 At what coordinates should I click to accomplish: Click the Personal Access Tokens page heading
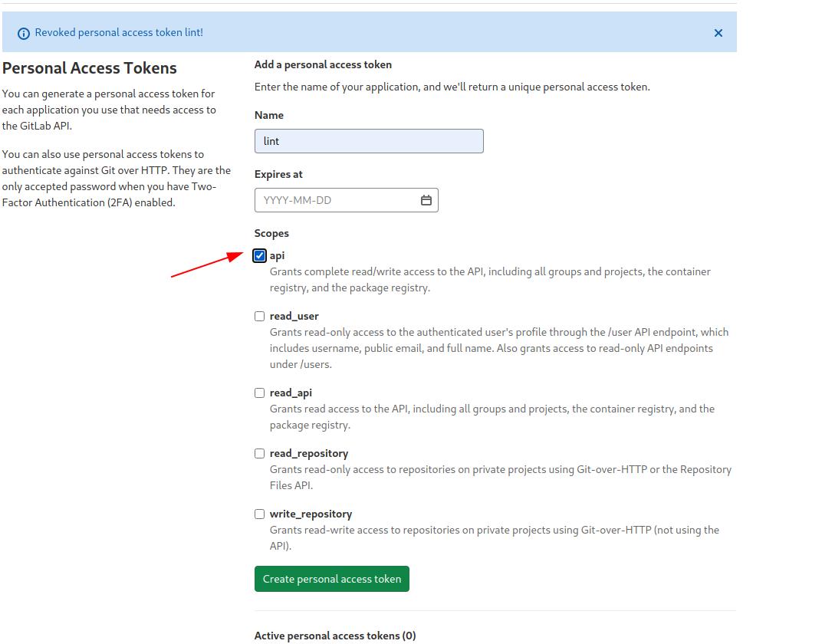coord(90,67)
